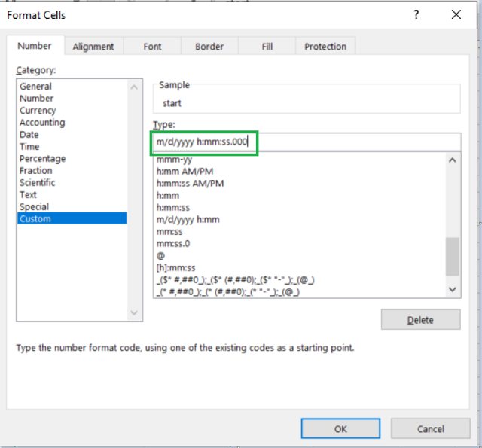The width and height of the screenshot is (482, 448).
Task: Click Category list scroll up arrow
Action: (134, 87)
